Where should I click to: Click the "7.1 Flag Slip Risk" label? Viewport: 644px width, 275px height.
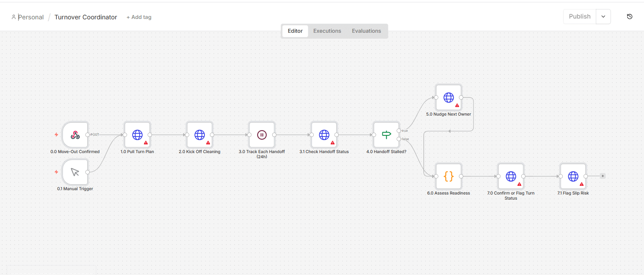click(573, 193)
